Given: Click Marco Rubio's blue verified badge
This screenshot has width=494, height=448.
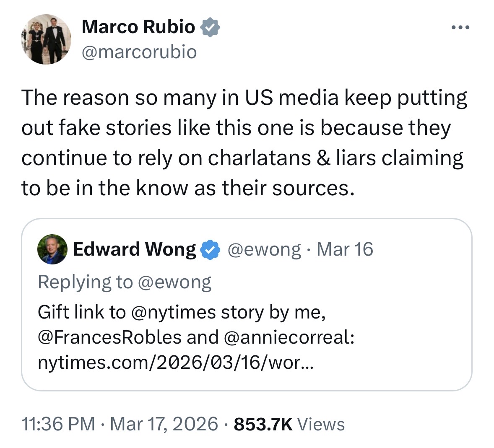Looking at the screenshot, I should click(x=211, y=27).
